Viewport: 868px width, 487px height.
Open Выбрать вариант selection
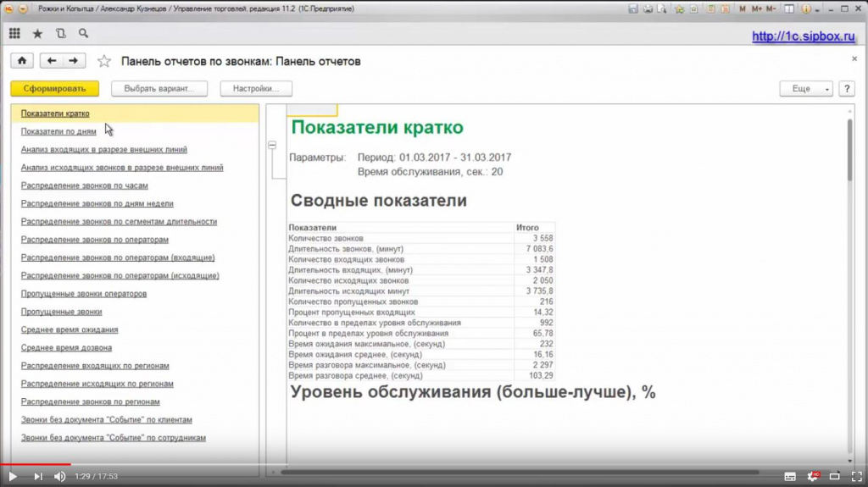(x=165, y=89)
